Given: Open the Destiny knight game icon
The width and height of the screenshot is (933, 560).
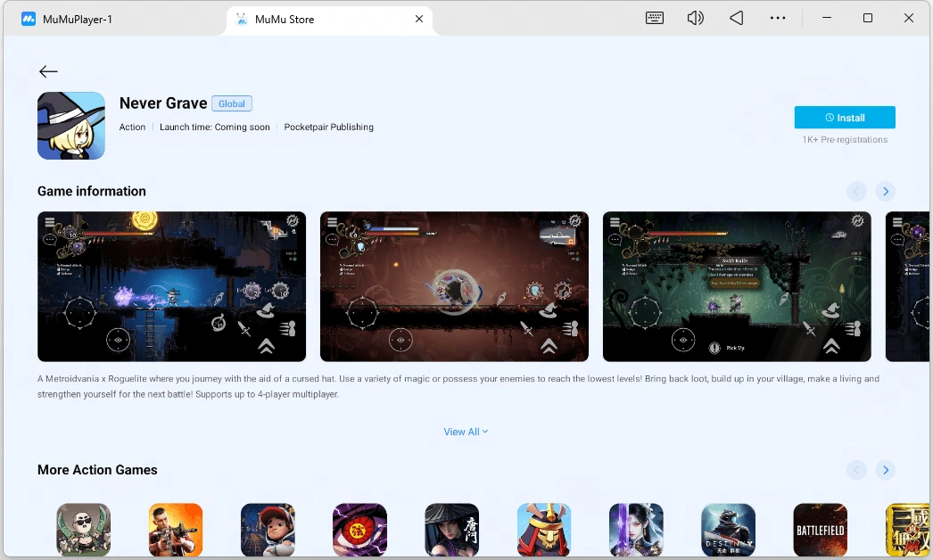Looking at the screenshot, I should [729, 530].
